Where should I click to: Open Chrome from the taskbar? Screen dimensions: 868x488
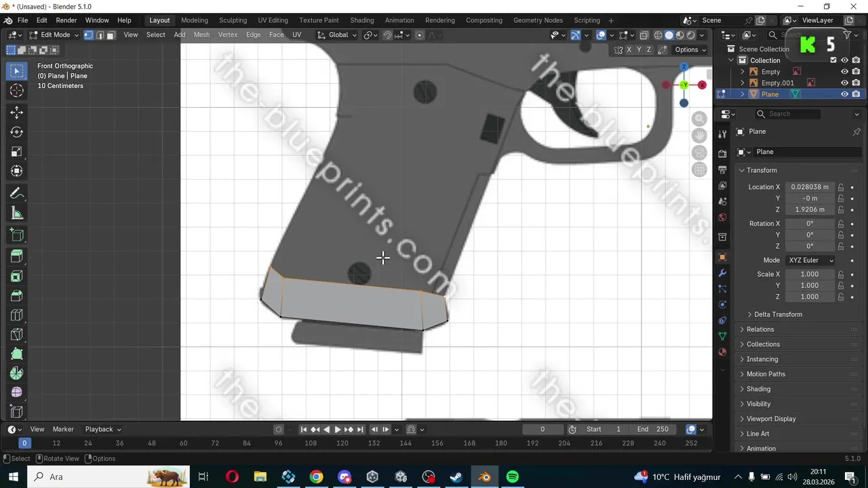316,477
